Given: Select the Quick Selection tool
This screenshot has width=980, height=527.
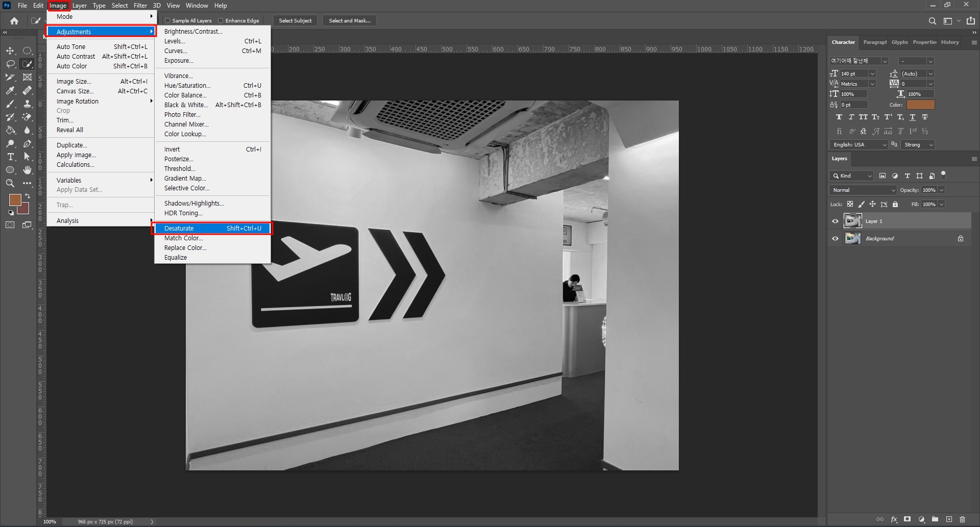Looking at the screenshot, I should click(x=28, y=64).
